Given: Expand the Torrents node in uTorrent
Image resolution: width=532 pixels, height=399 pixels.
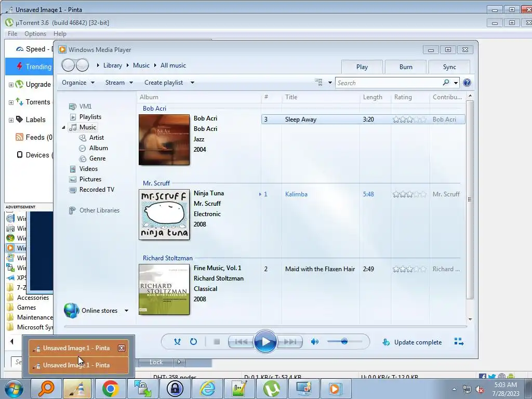Looking at the screenshot, I should click(11, 102).
